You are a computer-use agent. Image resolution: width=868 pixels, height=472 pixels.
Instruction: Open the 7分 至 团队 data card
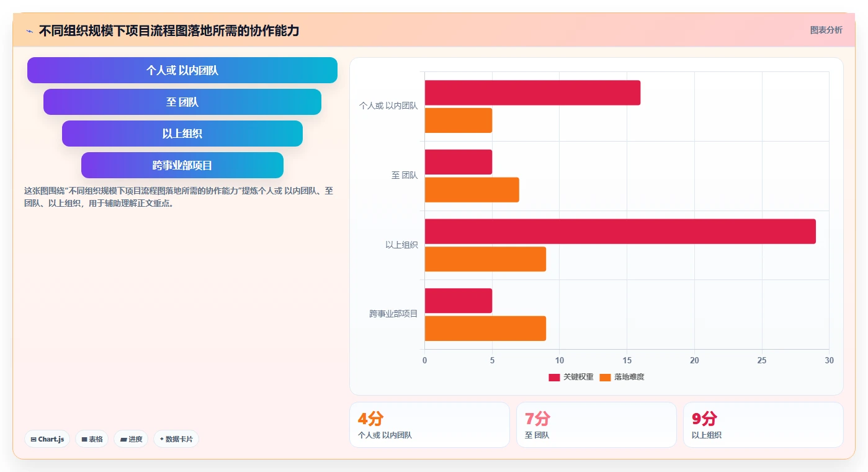[x=596, y=425]
